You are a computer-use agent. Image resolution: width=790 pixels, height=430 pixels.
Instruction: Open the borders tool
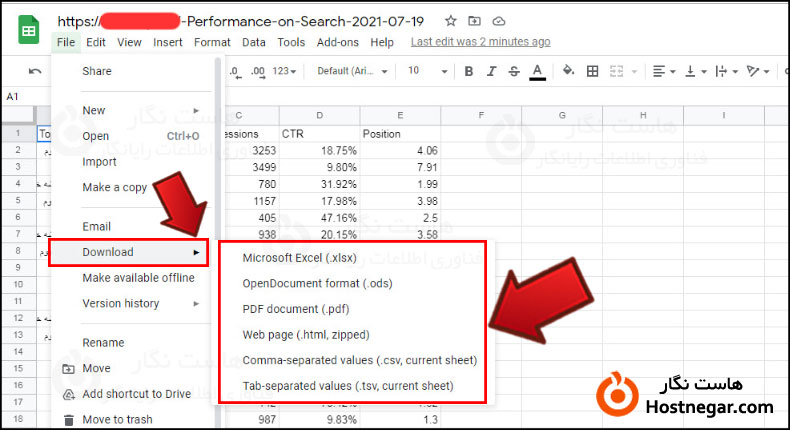coord(592,71)
